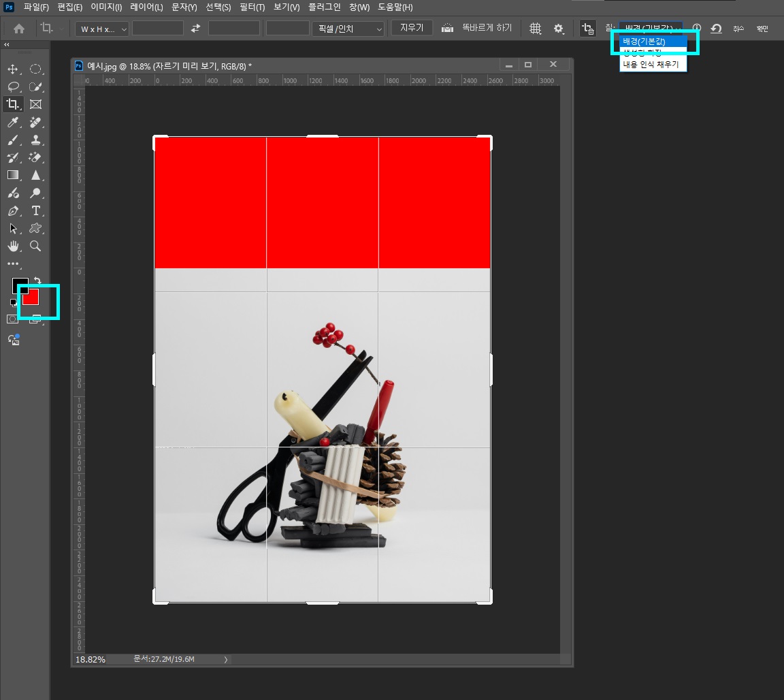
Task: Select the Brush tool
Action: point(13,140)
